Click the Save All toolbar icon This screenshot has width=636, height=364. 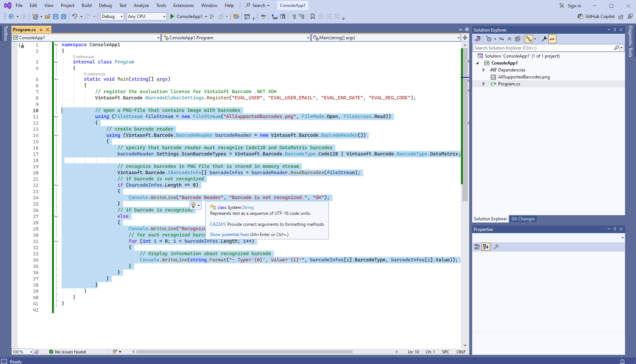(x=64, y=16)
